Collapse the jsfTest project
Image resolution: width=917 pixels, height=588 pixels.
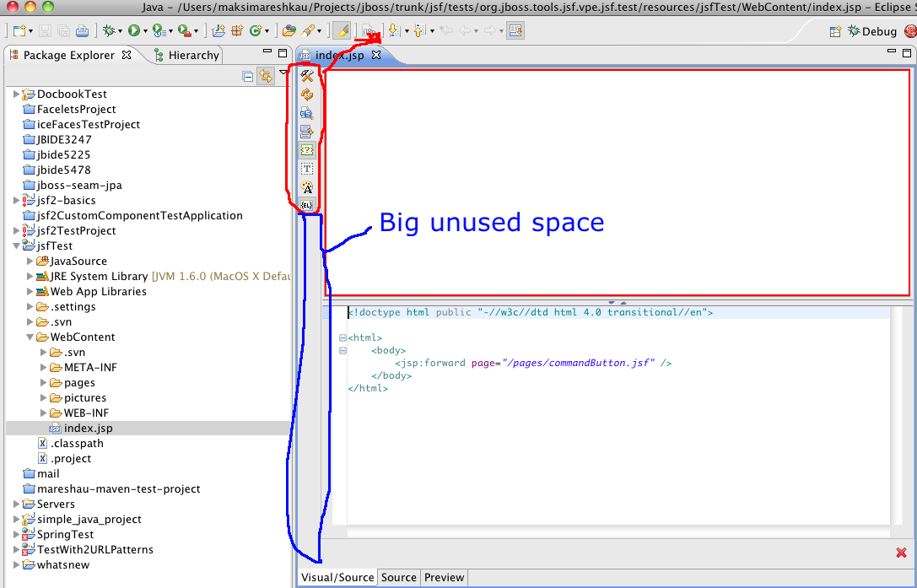coord(16,245)
